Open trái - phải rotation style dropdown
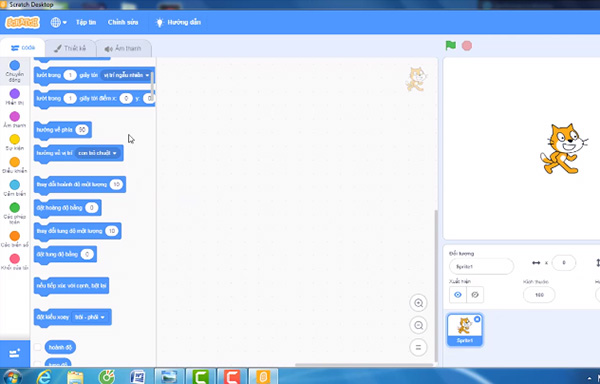600x384 pixels. tap(90, 317)
